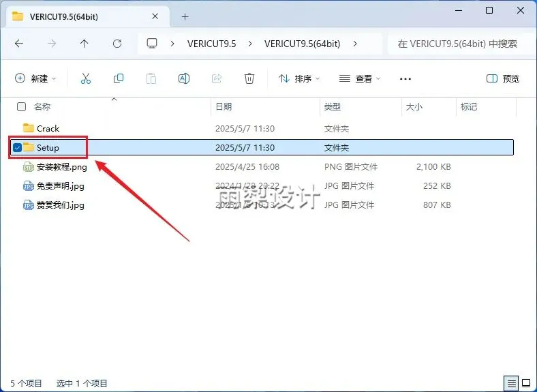Image resolution: width=537 pixels, height=392 pixels.
Task: Select the Setup folder name
Action: [x=48, y=148]
